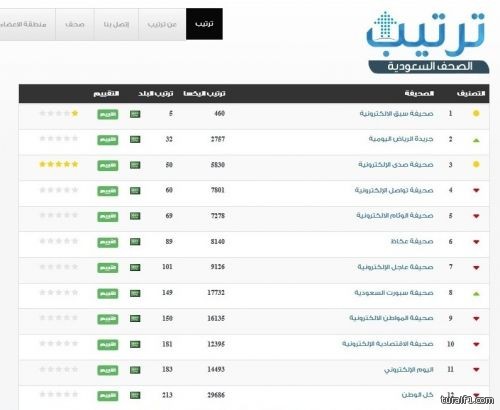Click the green up arrow in row 2

[476, 140]
